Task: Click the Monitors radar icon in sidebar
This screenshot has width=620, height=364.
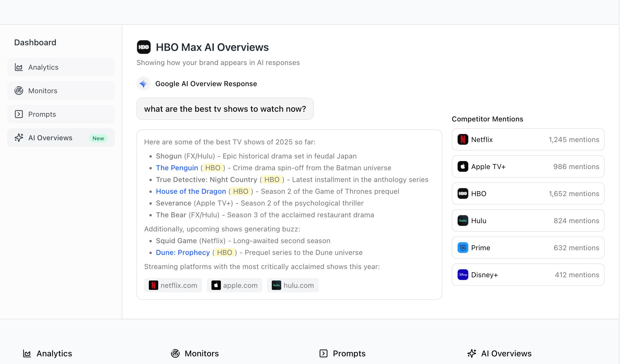Action: pos(19,91)
